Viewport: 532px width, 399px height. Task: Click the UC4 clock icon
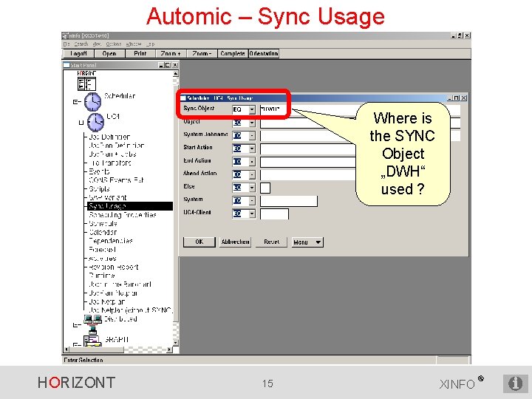coord(95,122)
